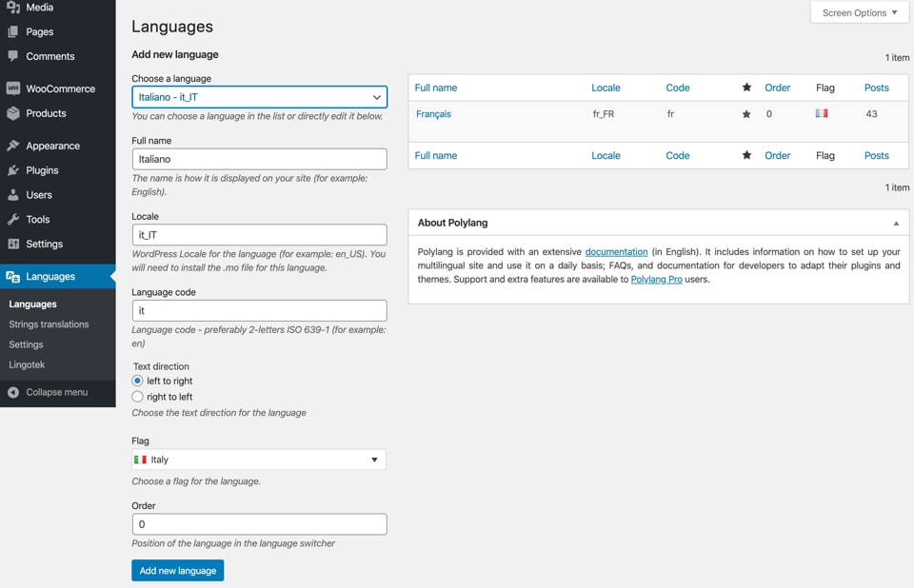This screenshot has width=914, height=588.
Task: Click the Comments speech bubble icon
Action: [x=12, y=56]
